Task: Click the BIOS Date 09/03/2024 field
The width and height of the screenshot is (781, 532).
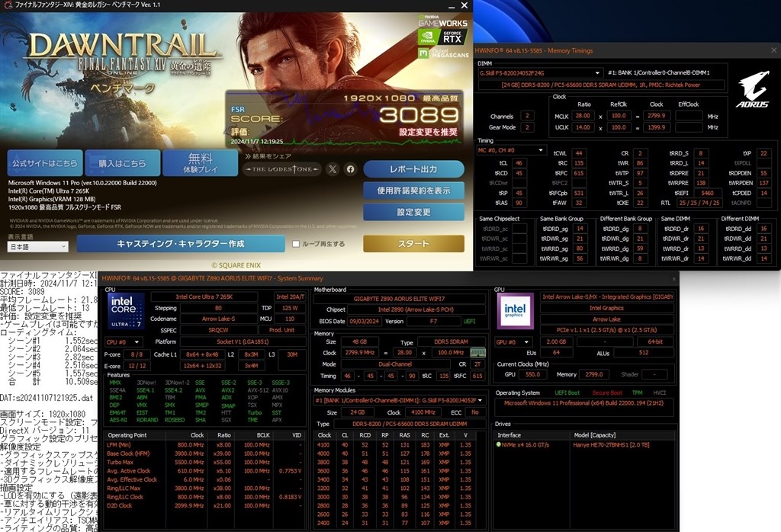Action: (x=364, y=322)
